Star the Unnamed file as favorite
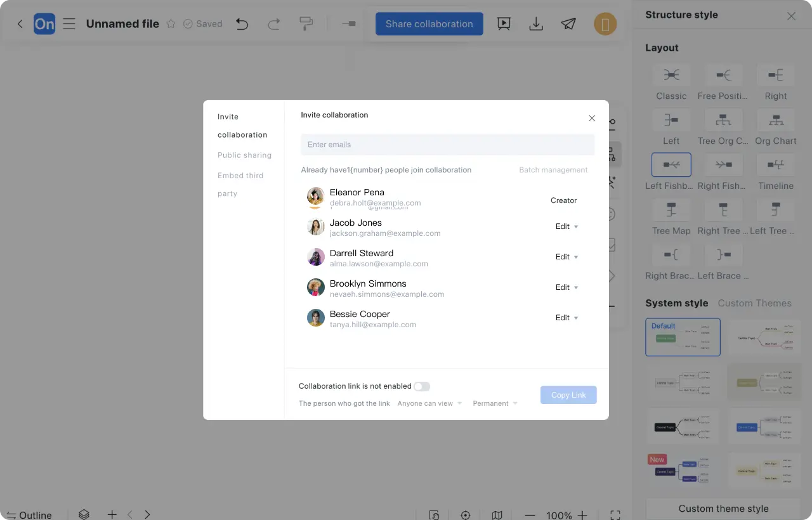812x520 pixels. point(171,24)
